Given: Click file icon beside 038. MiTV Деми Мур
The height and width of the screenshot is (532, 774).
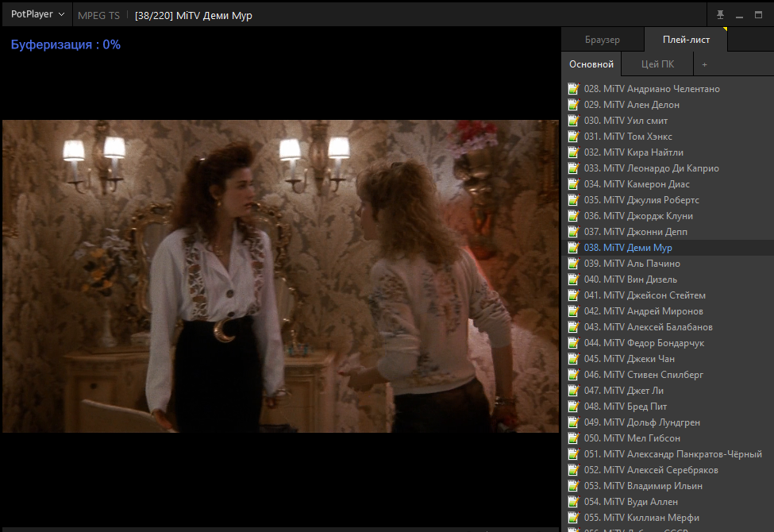Looking at the screenshot, I should coord(574,248).
